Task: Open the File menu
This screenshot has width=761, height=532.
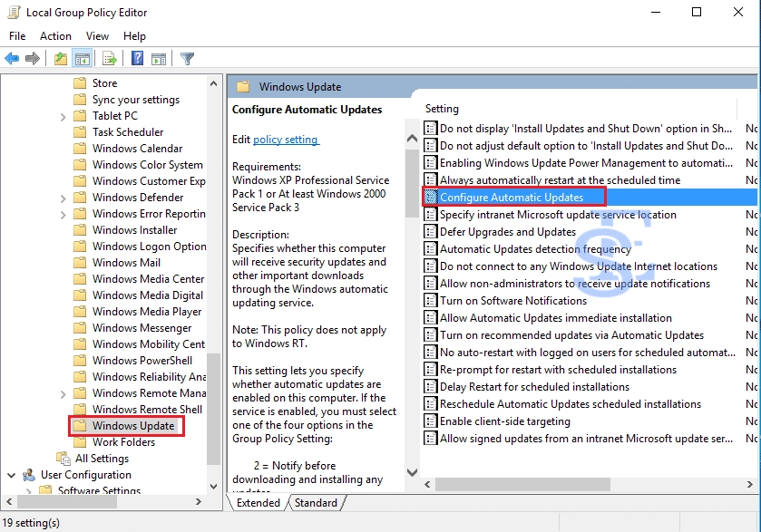Action: [17, 36]
